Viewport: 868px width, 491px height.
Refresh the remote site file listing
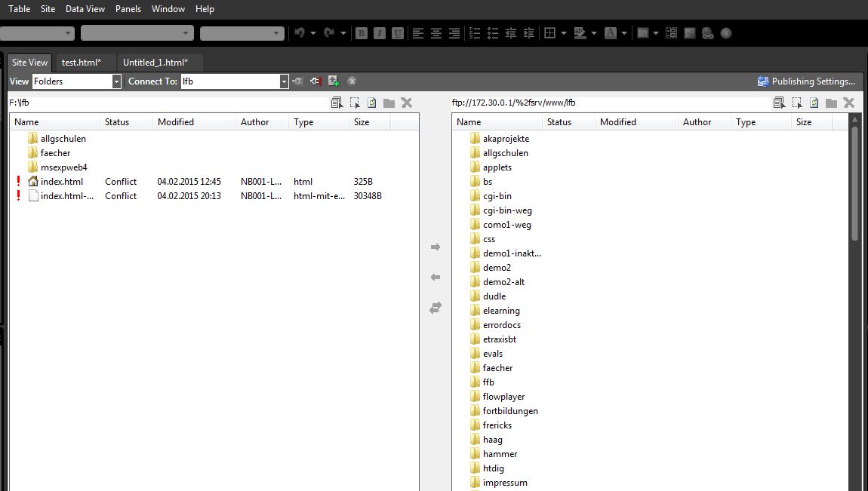click(x=814, y=101)
